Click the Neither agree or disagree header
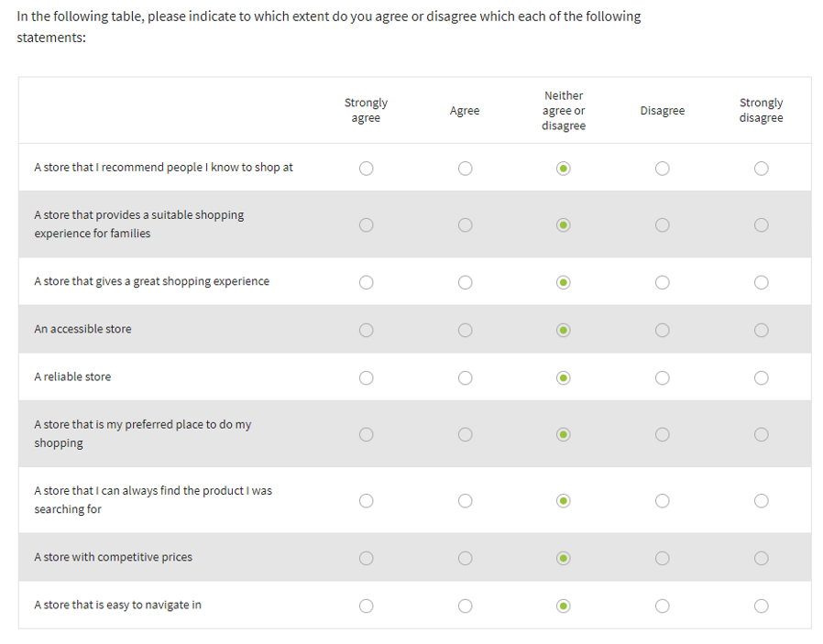823x644 pixels. coord(564,111)
